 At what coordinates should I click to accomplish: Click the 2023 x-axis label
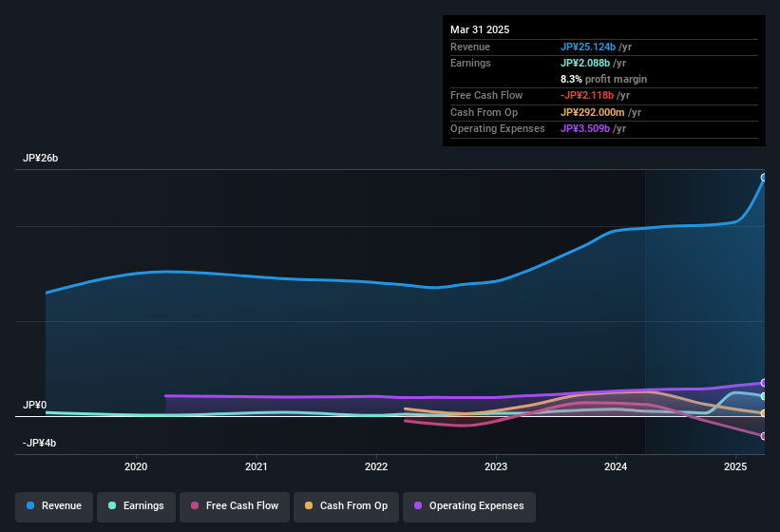point(496,466)
